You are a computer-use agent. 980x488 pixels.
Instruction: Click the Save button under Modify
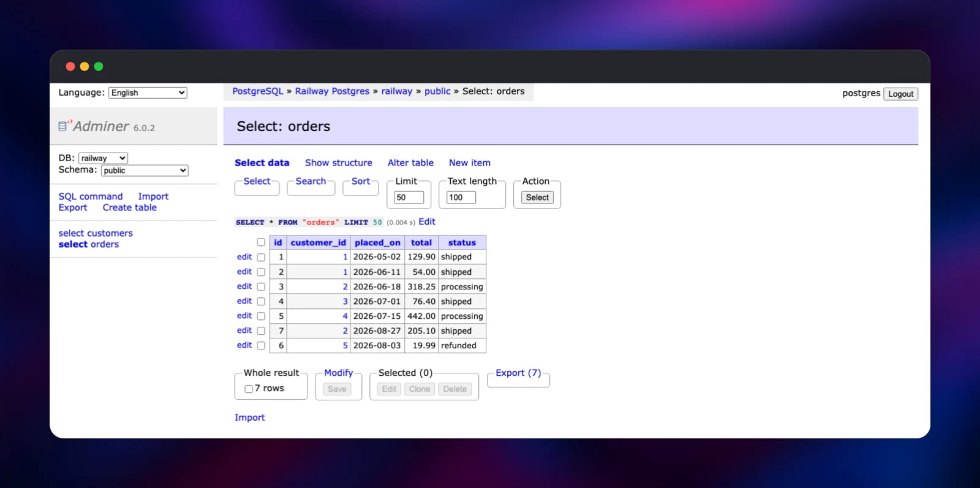click(337, 389)
